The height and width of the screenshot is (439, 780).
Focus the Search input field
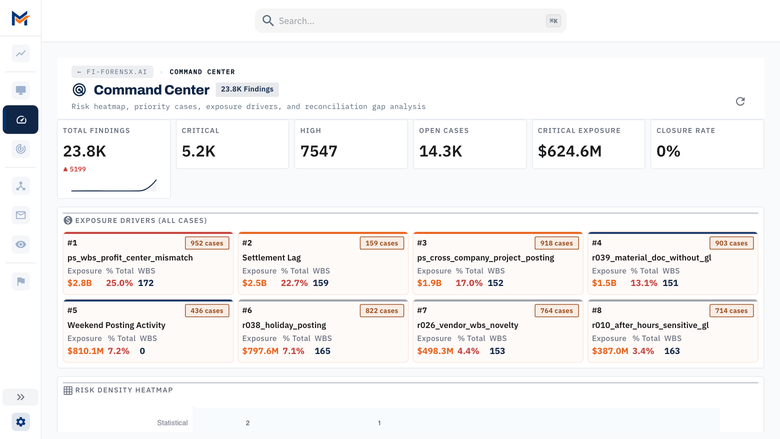pyautogui.click(x=410, y=21)
